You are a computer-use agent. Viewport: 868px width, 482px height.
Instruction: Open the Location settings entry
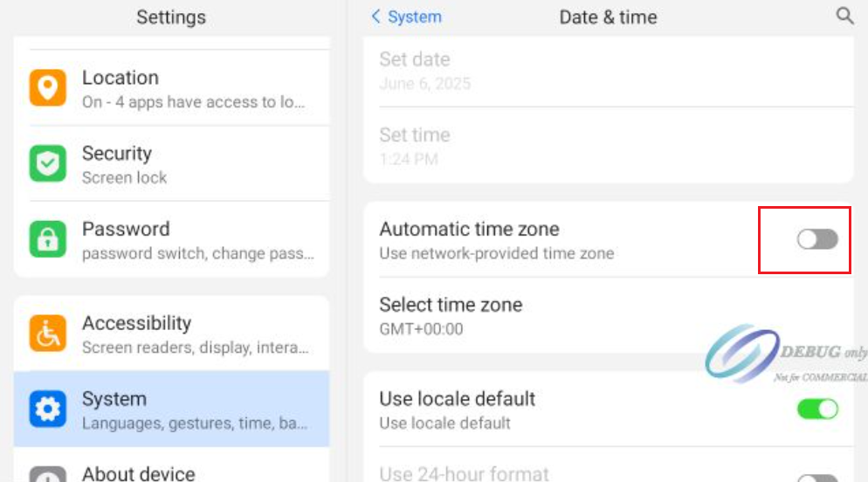pos(193,88)
